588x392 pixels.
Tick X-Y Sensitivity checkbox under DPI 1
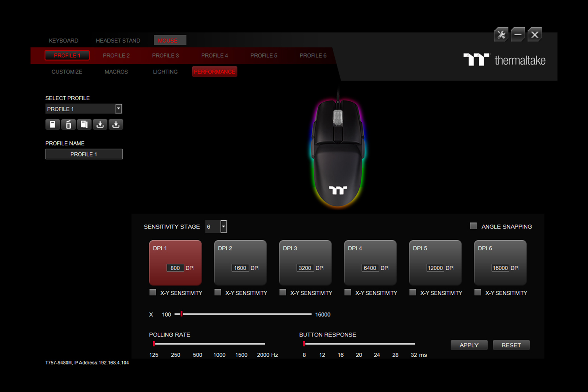coord(153,292)
